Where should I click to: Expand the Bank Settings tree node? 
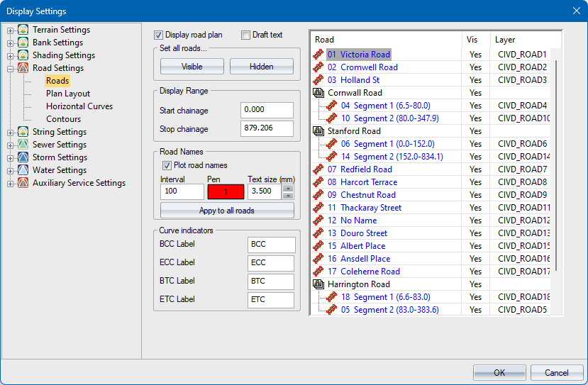[x=10, y=43]
